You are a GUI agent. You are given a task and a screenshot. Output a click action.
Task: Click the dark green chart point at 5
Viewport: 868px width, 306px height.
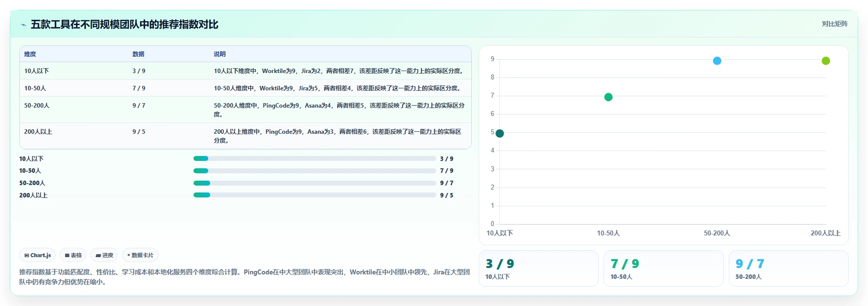coord(499,133)
